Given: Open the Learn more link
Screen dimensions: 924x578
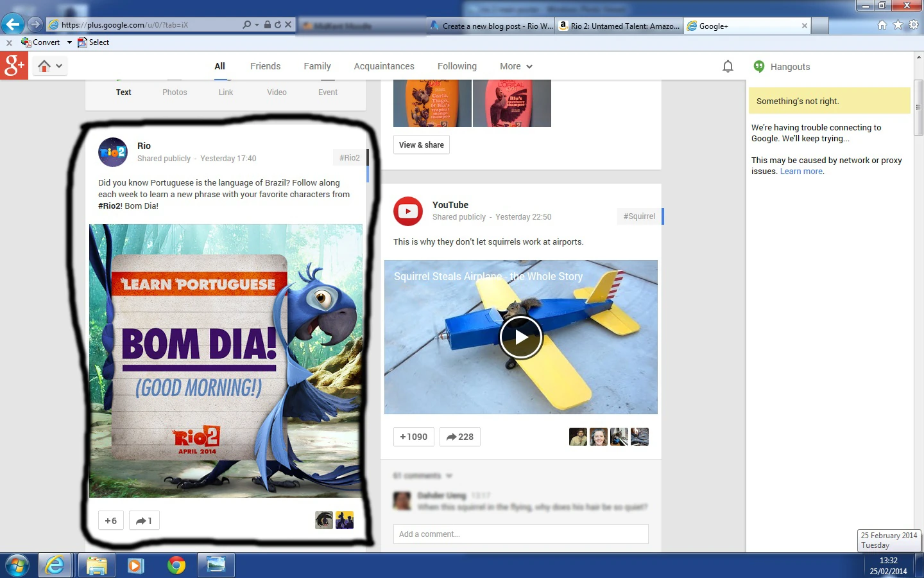Looking at the screenshot, I should [x=801, y=171].
